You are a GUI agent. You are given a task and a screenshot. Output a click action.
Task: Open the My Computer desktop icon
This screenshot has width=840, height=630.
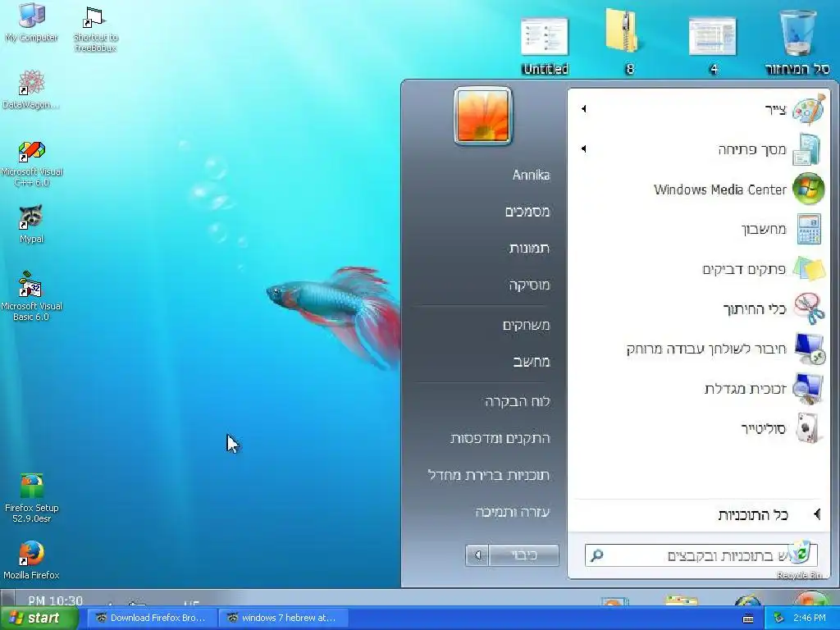(x=32, y=22)
